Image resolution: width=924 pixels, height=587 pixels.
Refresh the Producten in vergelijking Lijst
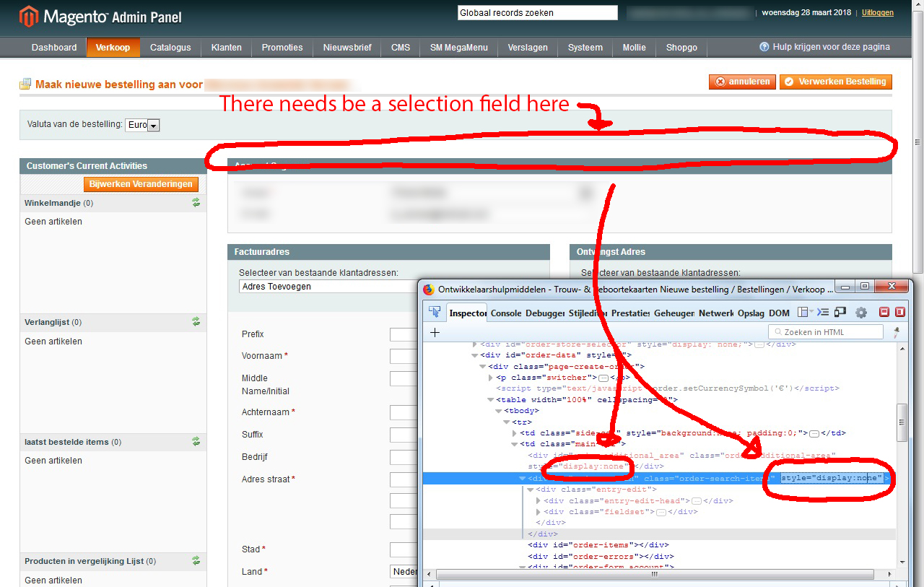(196, 561)
